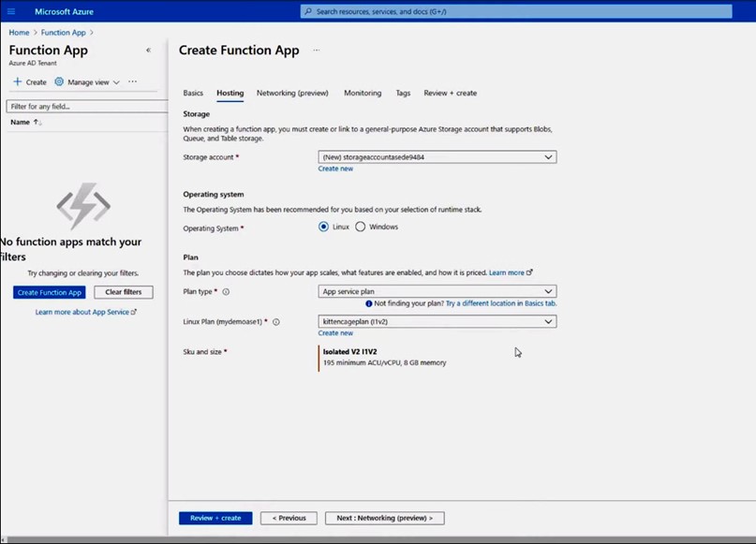Click the Azure AD Tenant subtitle
Image resolution: width=756 pixels, height=544 pixels.
[x=33, y=63]
